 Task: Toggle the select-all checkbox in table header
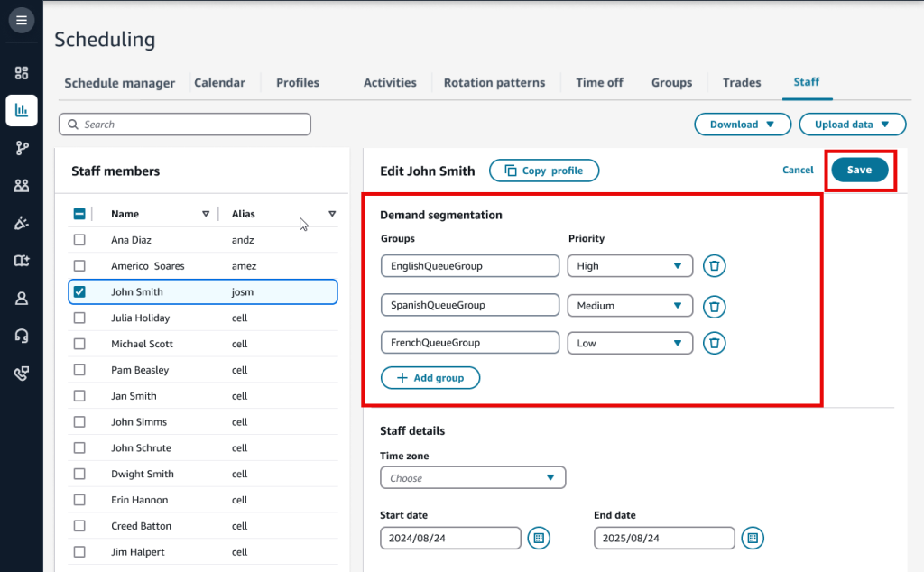click(79, 215)
